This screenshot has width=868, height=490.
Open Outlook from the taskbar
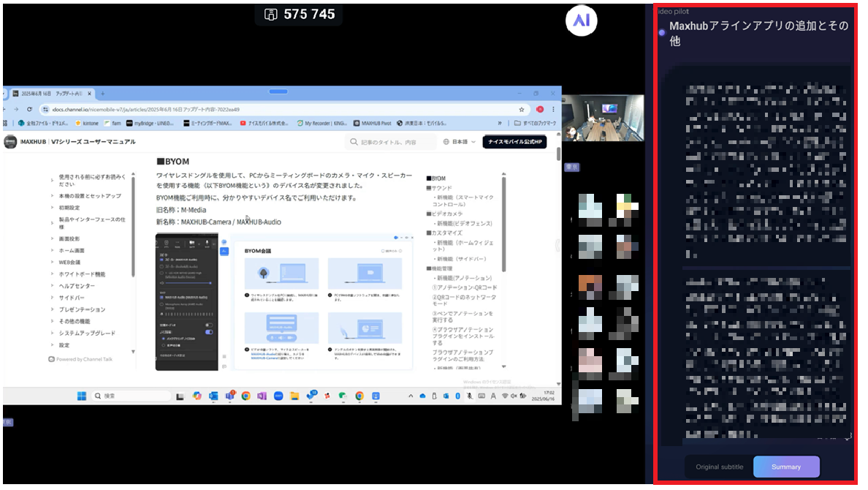click(213, 396)
